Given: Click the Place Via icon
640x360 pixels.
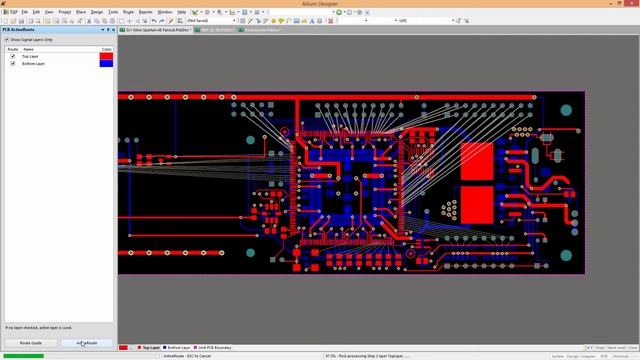Looking at the screenshot, I should pyautogui.click(x=281, y=21).
